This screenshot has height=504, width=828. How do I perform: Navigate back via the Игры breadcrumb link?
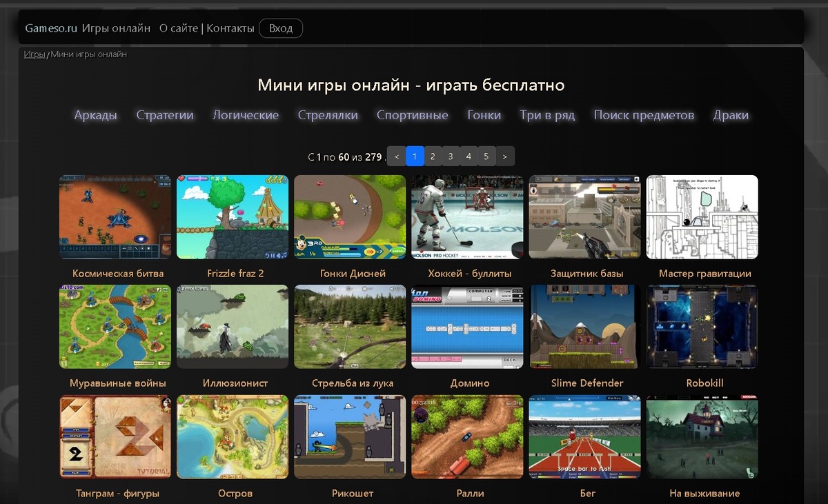click(x=33, y=54)
